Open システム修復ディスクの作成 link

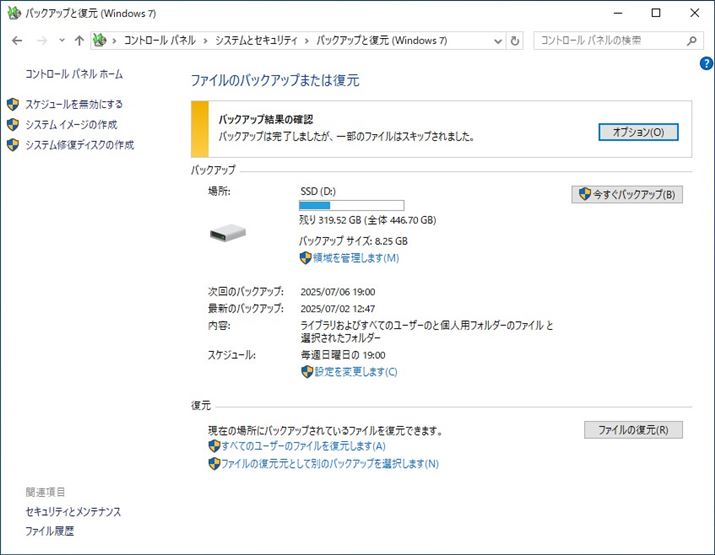[x=80, y=145]
